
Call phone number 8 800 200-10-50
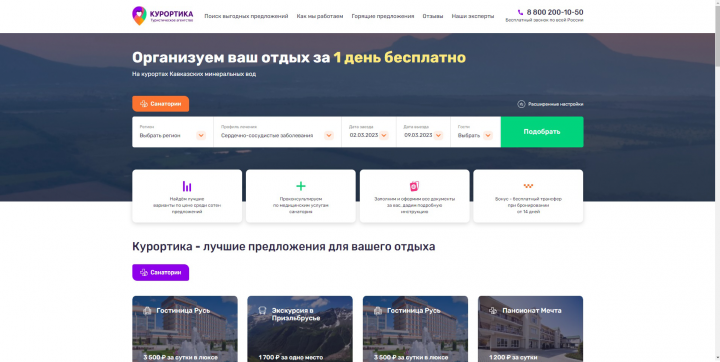555,12
